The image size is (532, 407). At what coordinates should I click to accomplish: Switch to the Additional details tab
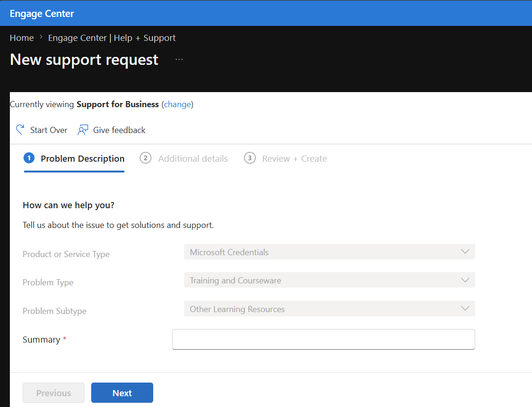tap(184, 159)
